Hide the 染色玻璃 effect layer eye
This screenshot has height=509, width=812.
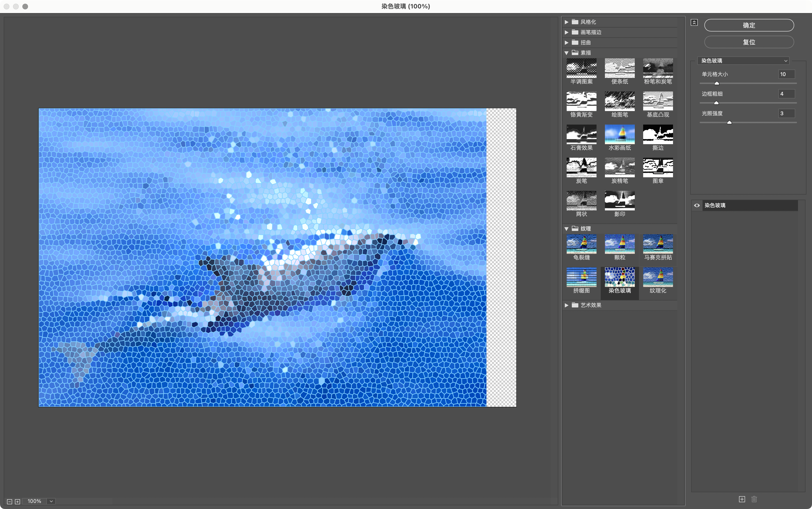tap(697, 205)
